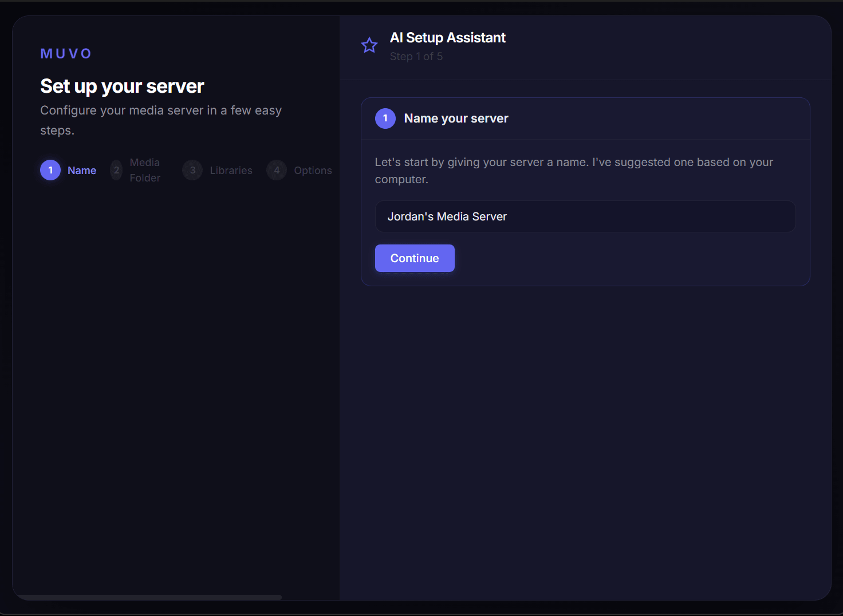Click the 'Step 1 of 5' progress text
843x616 pixels.
point(416,57)
